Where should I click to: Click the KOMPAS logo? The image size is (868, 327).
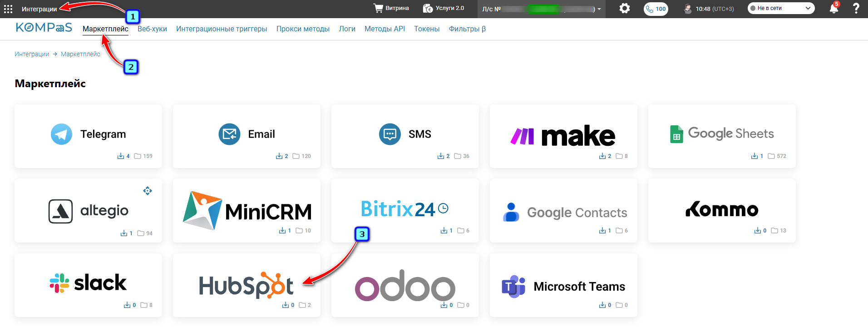(x=44, y=28)
